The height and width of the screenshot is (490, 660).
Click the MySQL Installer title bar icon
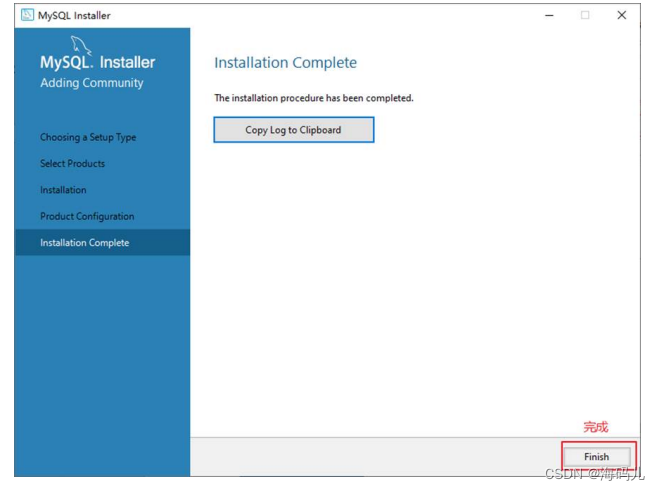pyautogui.click(x=27, y=15)
